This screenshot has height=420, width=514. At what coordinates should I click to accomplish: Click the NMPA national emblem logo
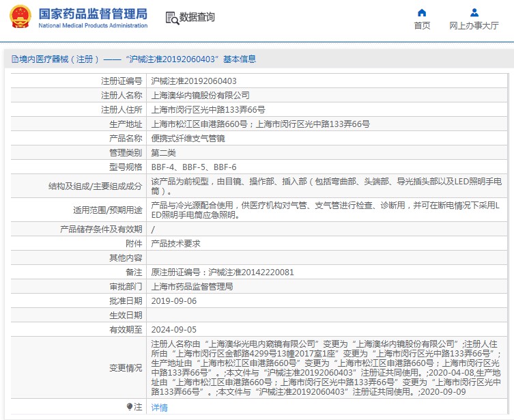[x=20, y=16]
